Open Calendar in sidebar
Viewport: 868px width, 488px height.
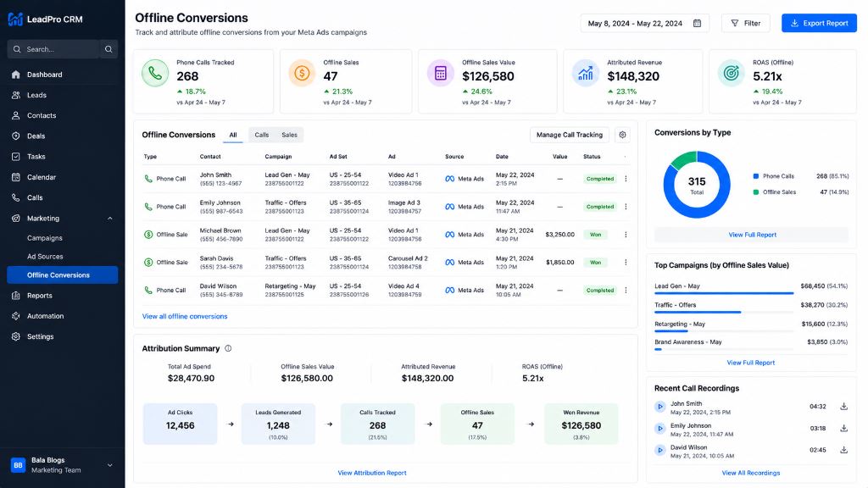coord(62,177)
